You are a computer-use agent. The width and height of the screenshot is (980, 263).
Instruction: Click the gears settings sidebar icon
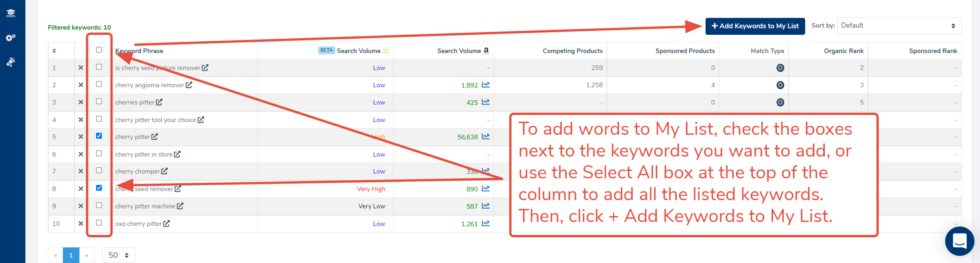(11, 38)
